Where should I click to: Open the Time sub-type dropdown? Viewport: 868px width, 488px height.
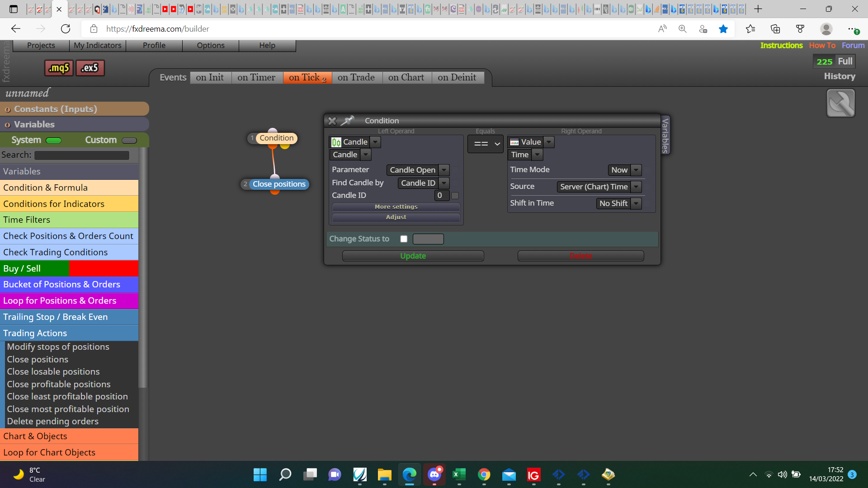pos(537,155)
